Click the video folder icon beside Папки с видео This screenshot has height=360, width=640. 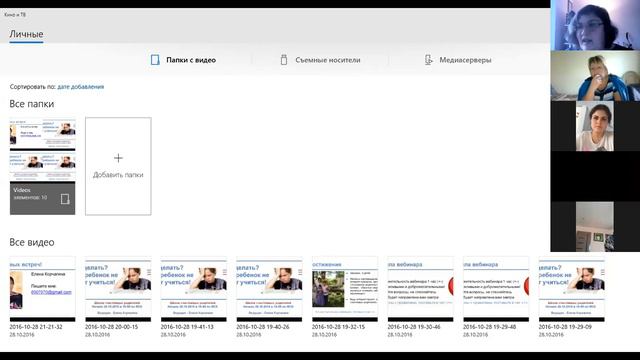(x=155, y=60)
